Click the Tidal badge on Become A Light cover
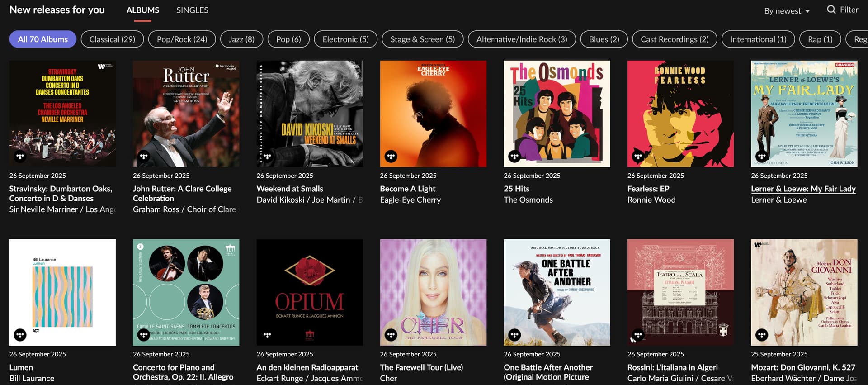Screen dimensions: 868x385 click(x=391, y=157)
